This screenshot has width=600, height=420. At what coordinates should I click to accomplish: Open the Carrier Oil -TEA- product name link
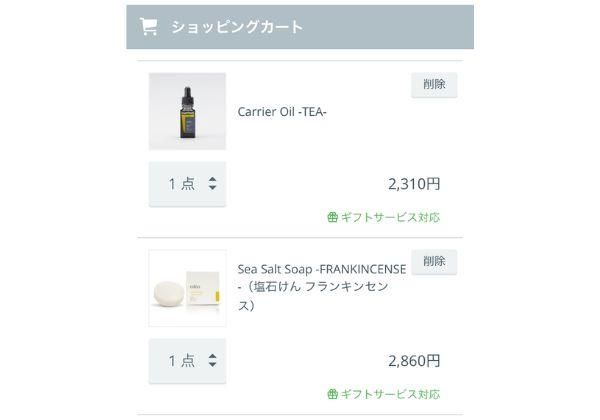pos(282,112)
